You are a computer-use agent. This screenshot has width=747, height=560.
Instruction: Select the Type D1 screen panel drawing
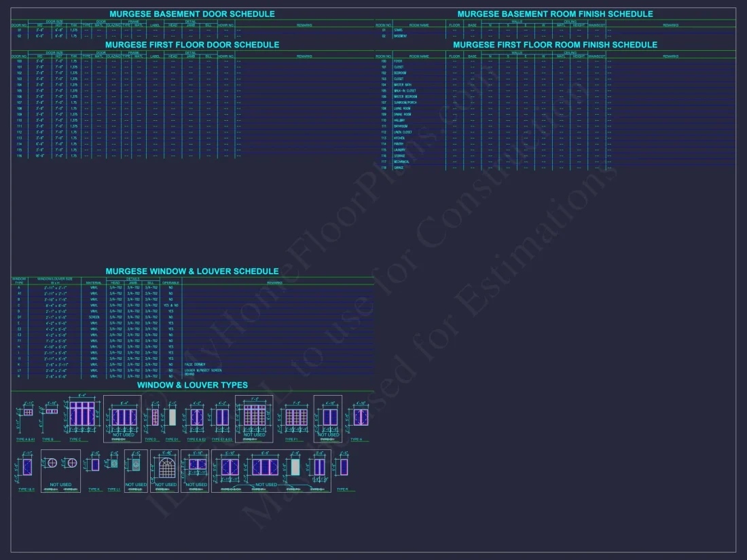coord(172,417)
